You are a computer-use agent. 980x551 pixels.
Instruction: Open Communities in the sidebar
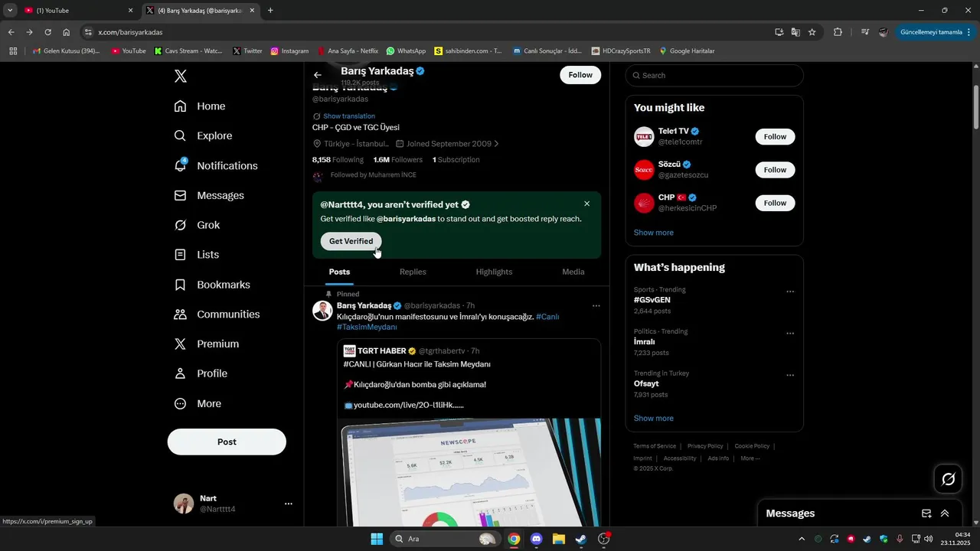coord(217,315)
